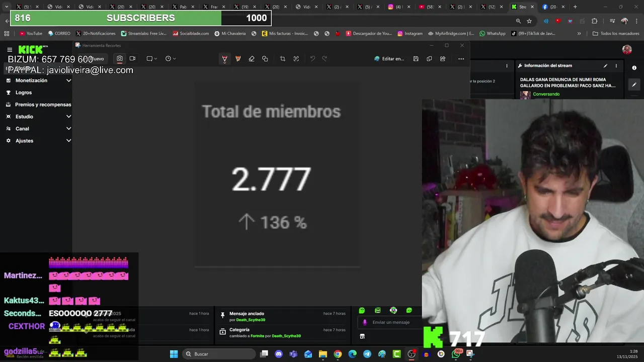The image size is (644, 362).
Task: Click the Conversando category link
Action: pos(546,94)
